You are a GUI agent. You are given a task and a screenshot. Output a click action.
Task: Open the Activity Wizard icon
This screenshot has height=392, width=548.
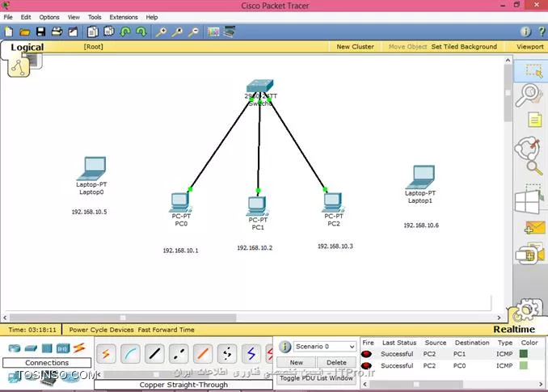(x=73, y=32)
